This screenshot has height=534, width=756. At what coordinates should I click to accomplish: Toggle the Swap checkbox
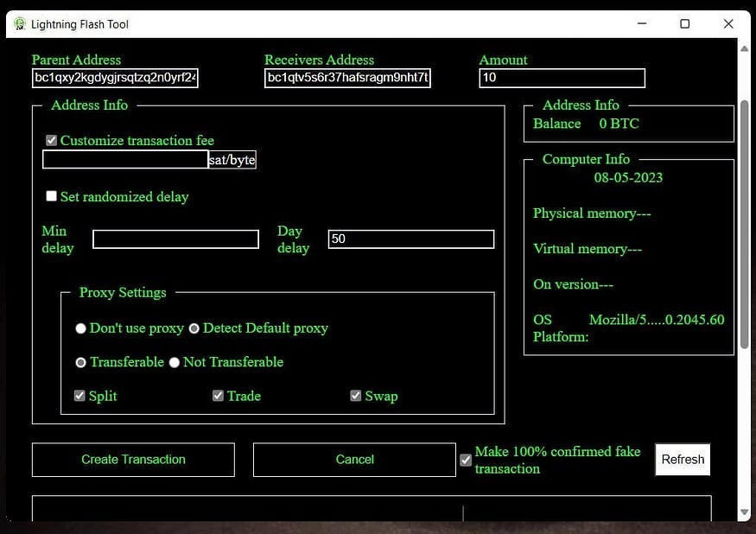tap(355, 396)
